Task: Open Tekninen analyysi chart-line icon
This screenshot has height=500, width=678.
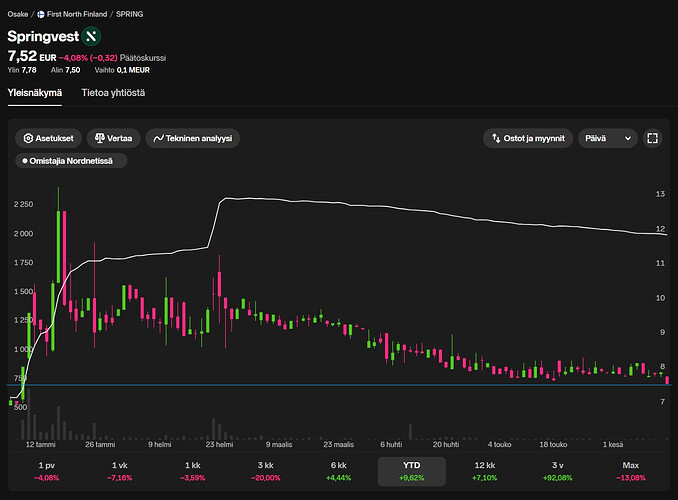Action: point(158,138)
